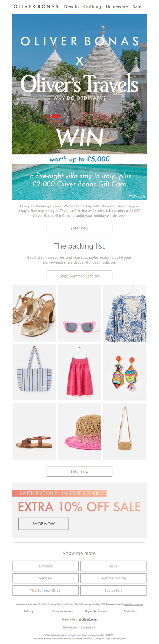Click the Oliver Bonas header logo
The image size is (159, 644).
click(36, 6)
